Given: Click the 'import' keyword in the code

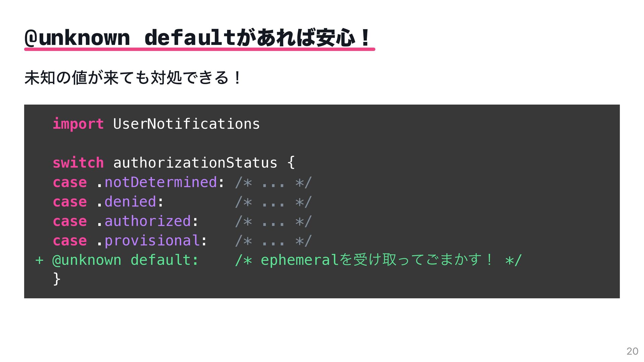Looking at the screenshot, I should pyautogui.click(x=78, y=124).
